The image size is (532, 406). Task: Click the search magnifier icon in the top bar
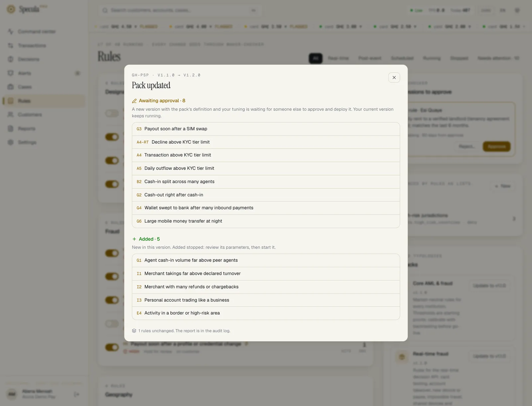(x=105, y=10)
